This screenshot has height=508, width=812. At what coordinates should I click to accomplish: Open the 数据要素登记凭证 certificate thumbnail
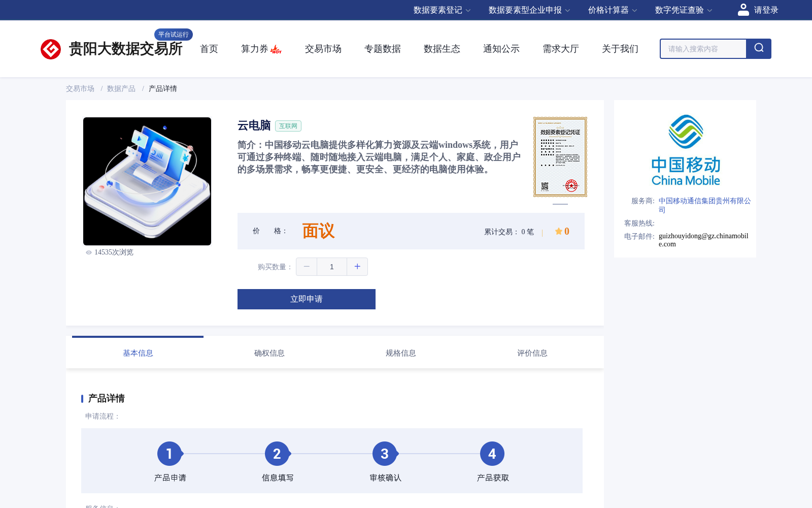point(560,157)
